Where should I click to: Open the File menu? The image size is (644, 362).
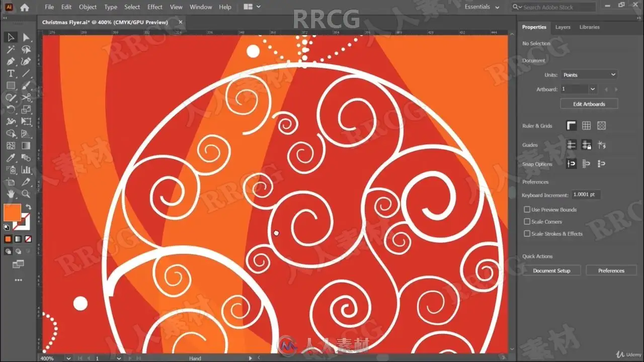[x=49, y=7]
